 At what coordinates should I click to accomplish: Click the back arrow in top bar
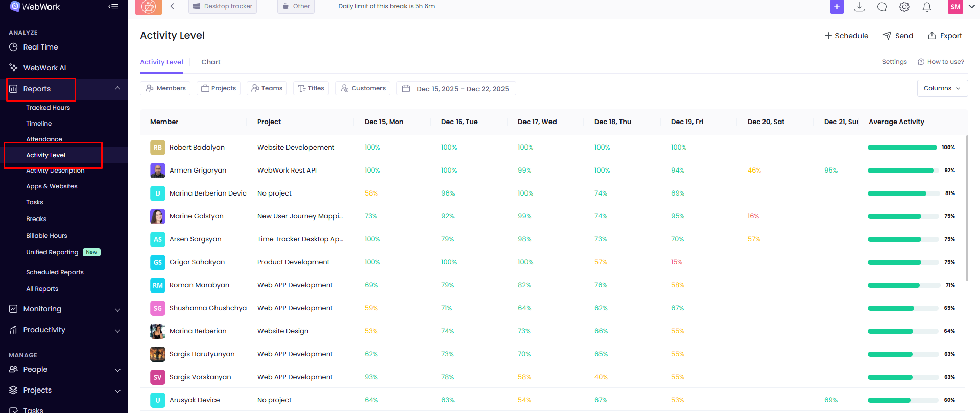pyautogui.click(x=172, y=6)
